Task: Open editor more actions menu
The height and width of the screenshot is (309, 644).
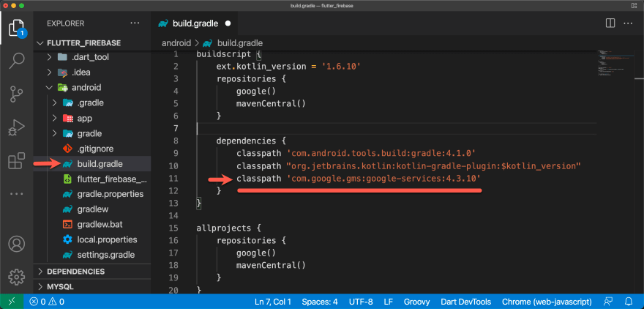Action: [x=628, y=23]
